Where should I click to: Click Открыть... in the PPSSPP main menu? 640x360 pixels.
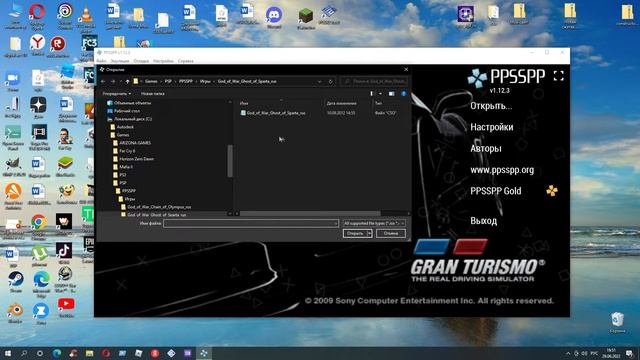click(491, 106)
